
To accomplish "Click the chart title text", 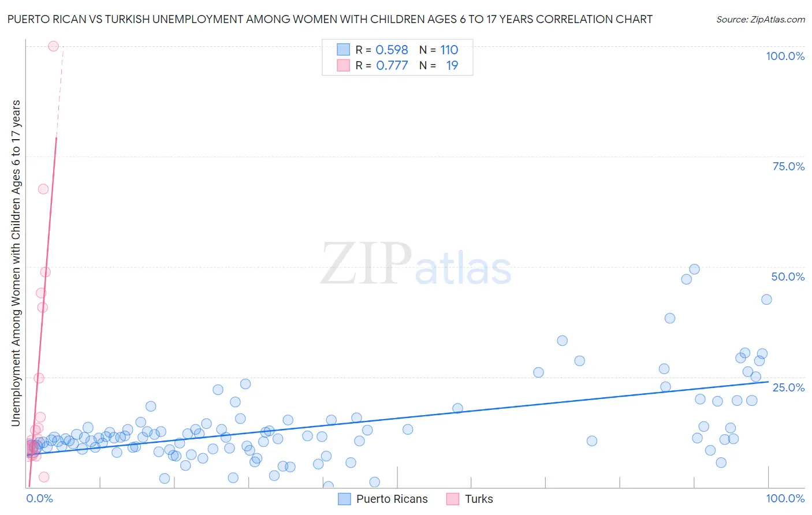I will [330, 19].
